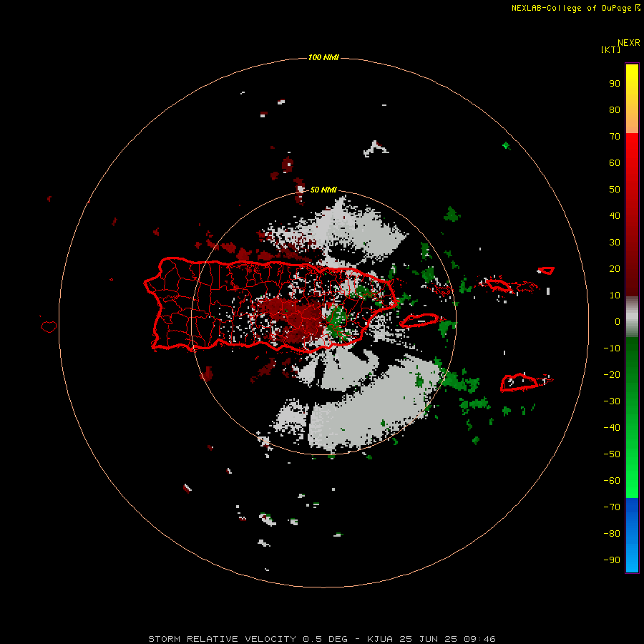Viewport: 644px width, 644px height.
Task: Click the 100 NMI range ring label
Action: click(x=323, y=57)
